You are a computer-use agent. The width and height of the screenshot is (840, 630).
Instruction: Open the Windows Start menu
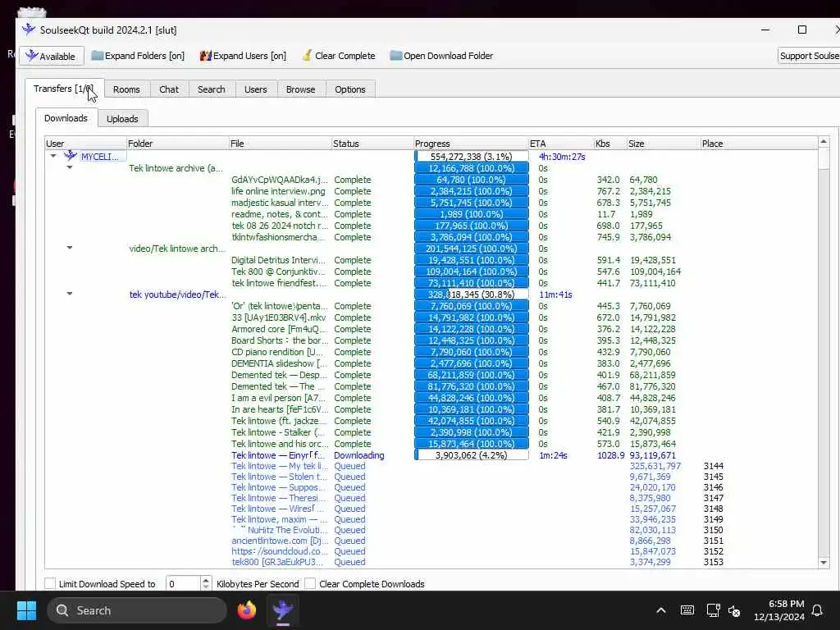[26, 610]
